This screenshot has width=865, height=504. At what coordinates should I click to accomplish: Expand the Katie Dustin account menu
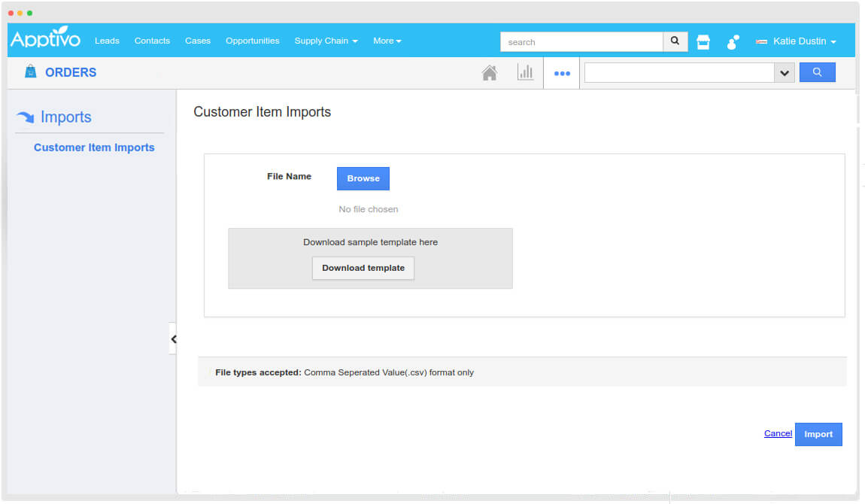(796, 42)
